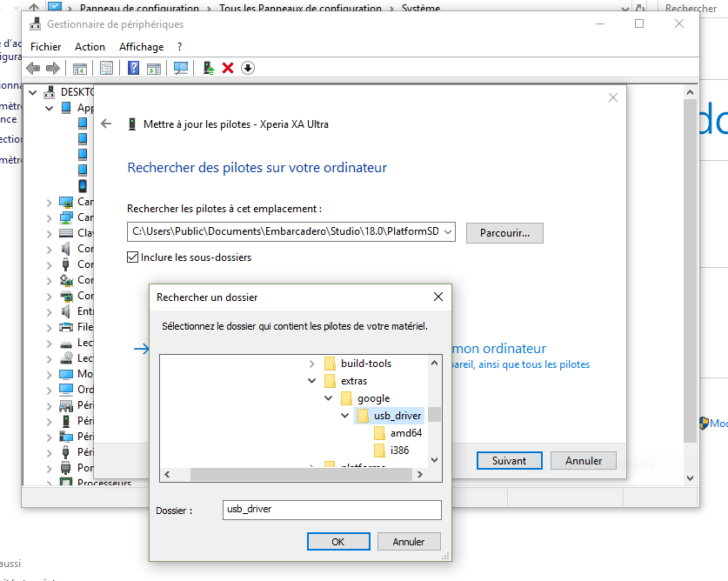The width and height of the screenshot is (728, 581).
Task: Close the driver update wizard
Action: (613, 97)
